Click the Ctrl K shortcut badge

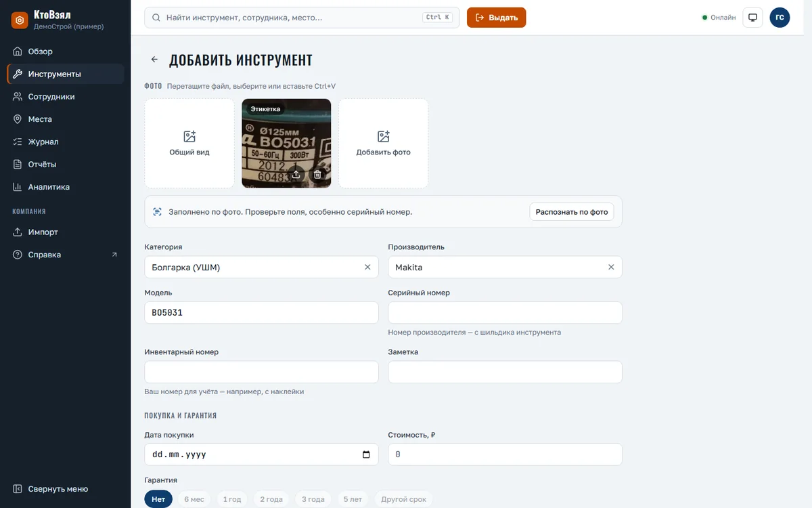[x=438, y=18]
